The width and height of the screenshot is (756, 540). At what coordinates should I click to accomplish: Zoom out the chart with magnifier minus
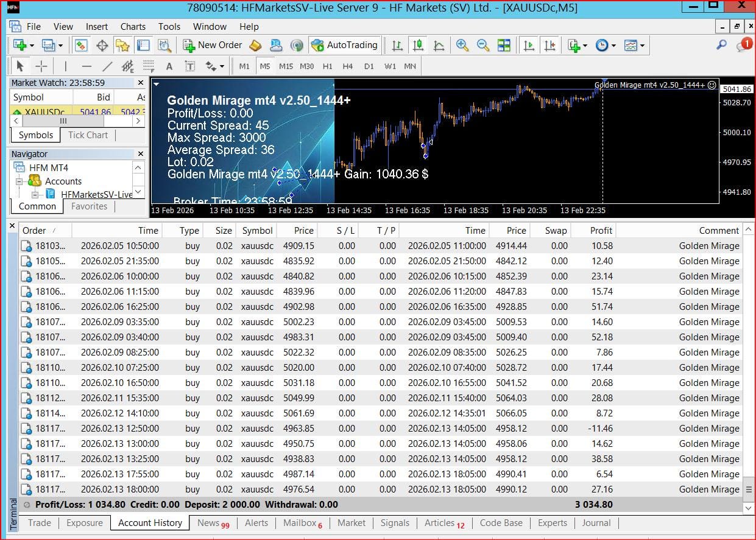pos(483,45)
